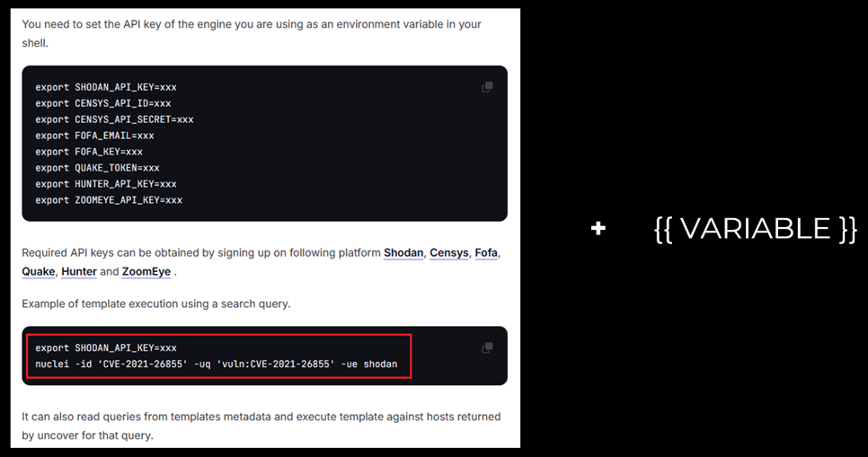Open the Shodan signup link
This screenshot has width=868, height=457.
coord(403,253)
